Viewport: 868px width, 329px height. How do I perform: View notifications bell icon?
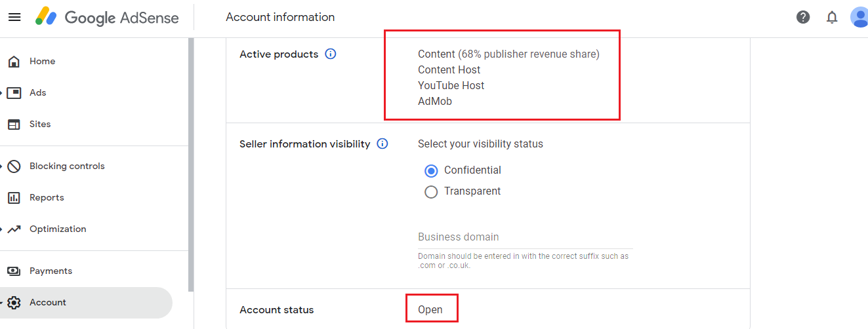pyautogui.click(x=832, y=17)
